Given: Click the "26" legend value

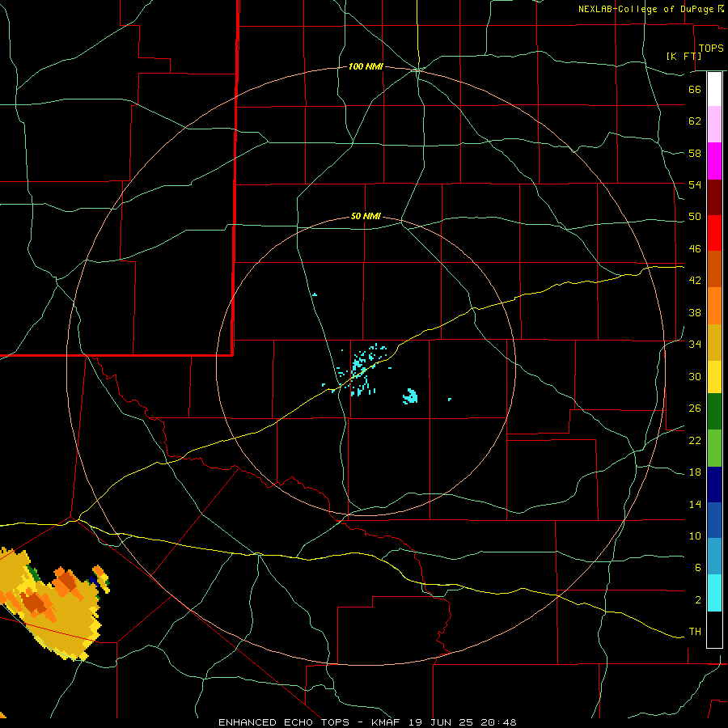Looking at the screenshot, I should coord(695,408).
